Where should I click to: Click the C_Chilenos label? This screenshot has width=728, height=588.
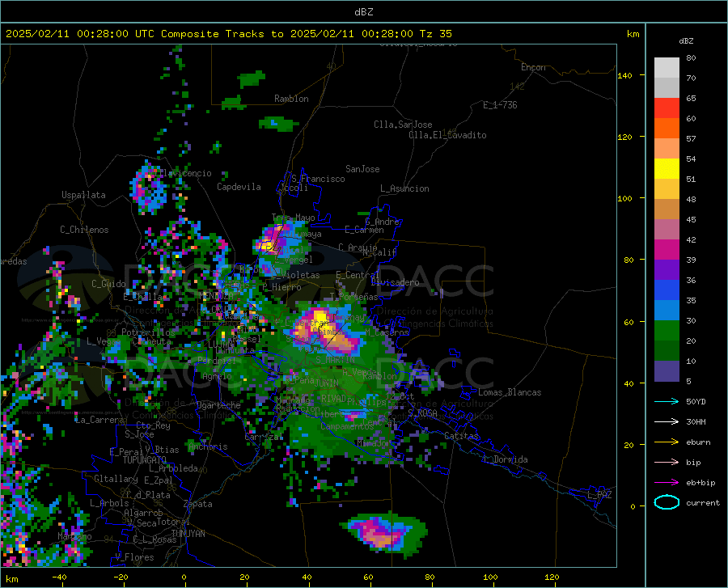click(x=84, y=230)
